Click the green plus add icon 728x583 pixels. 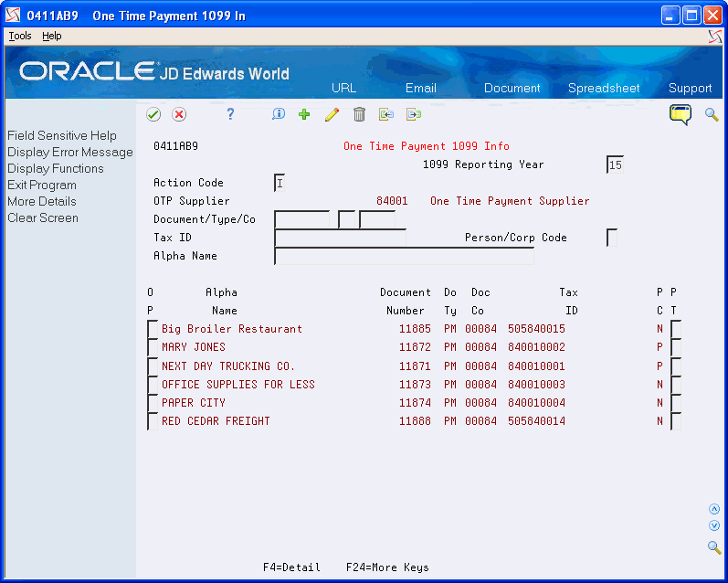point(304,114)
